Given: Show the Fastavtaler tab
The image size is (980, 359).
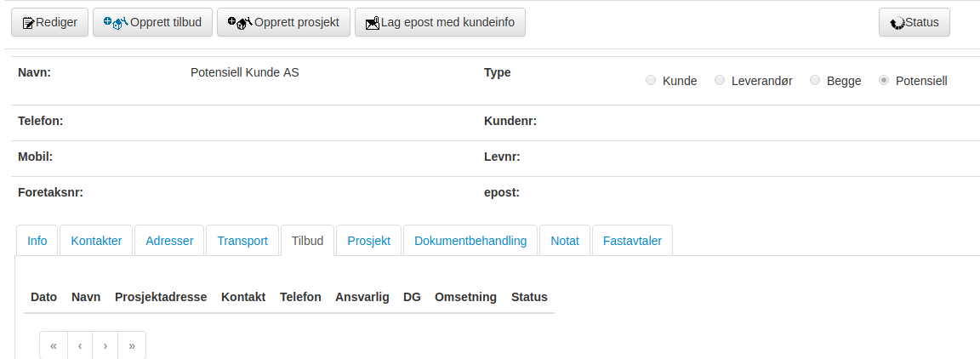Looking at the screenshot, I should [x=632, y=241].
